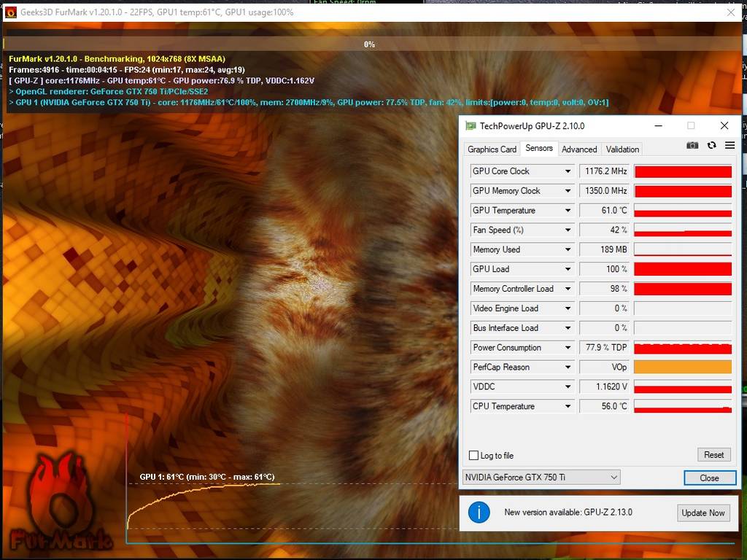Click the 56.0 °C CPU temperature value
Image resolution: width=747 pixels, height=560 pixels.
[x=604, y=406]
